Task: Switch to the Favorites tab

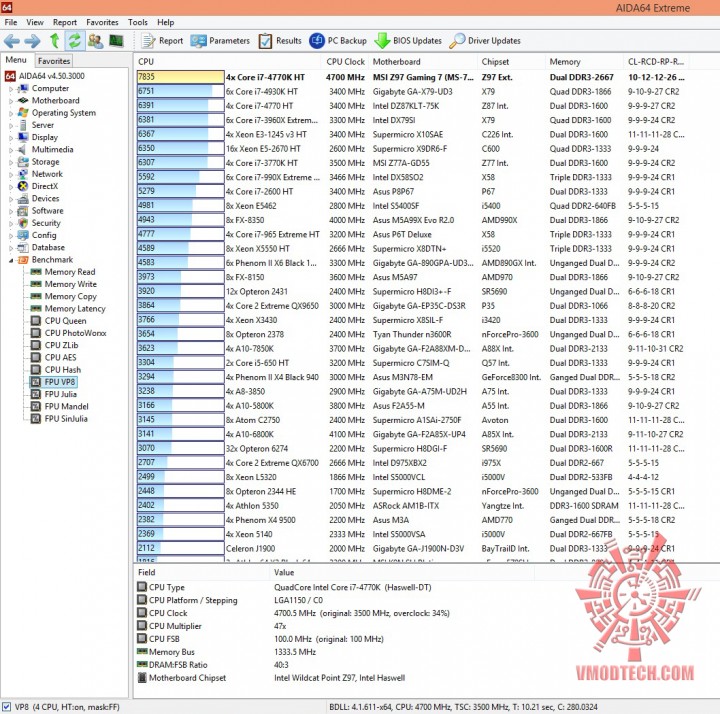Action: pyautogui.click(x=54, y=61)
